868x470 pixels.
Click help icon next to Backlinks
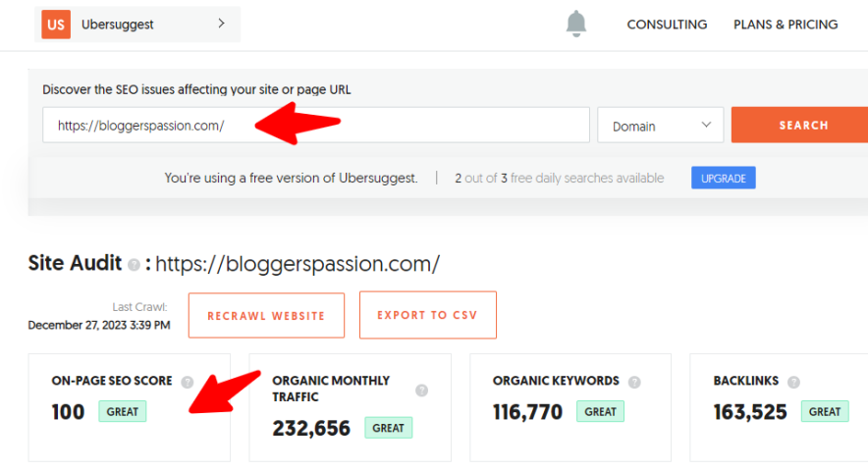793,382
